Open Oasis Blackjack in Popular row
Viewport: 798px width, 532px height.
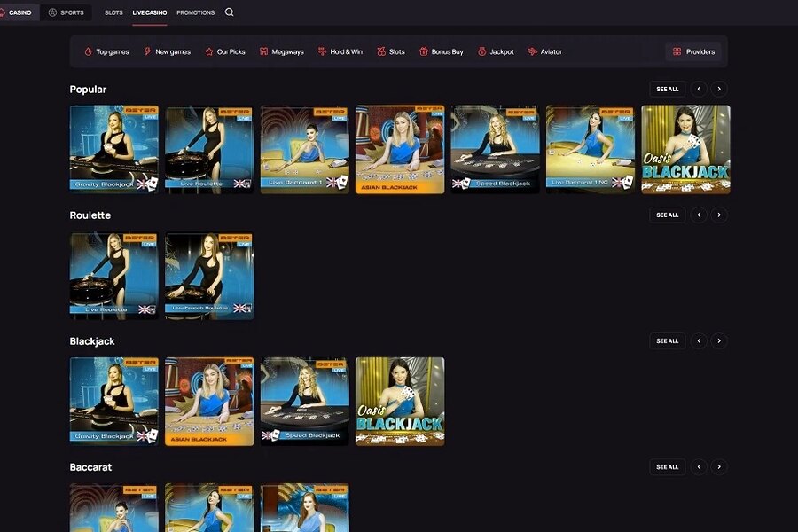(685, 149)
